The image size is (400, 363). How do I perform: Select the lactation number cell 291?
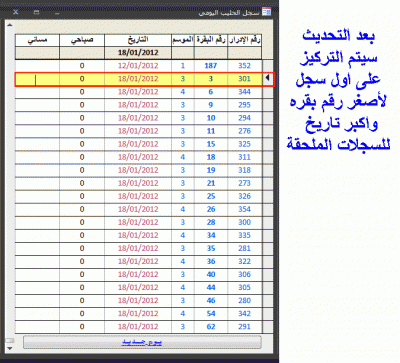pos(244,327)
